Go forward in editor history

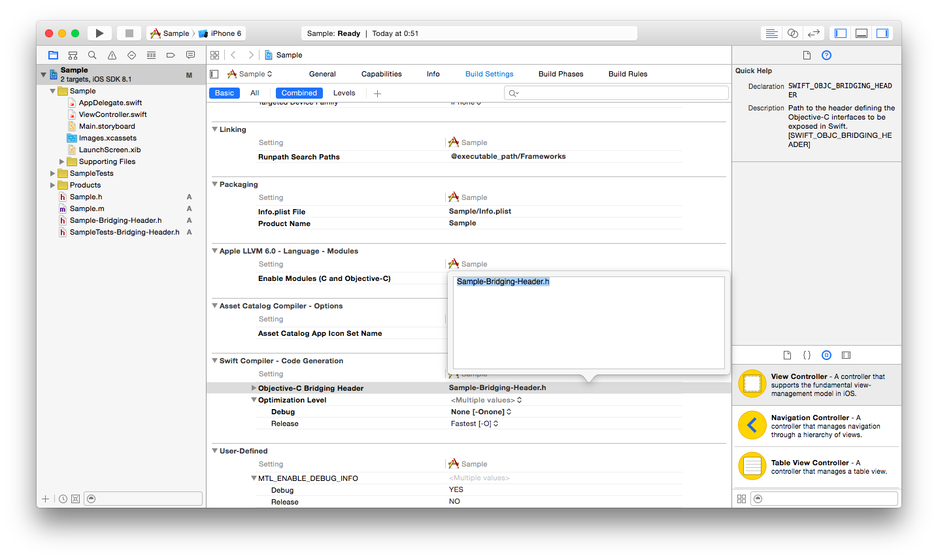point(251,56)
